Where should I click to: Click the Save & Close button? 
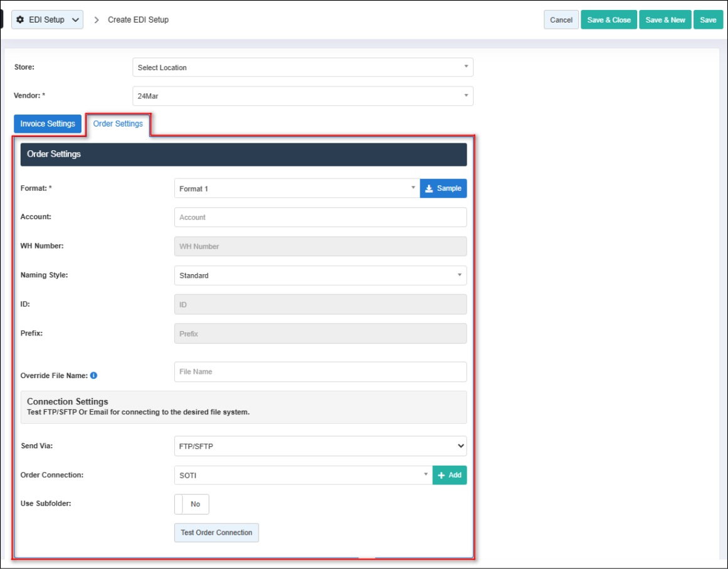tap(608, 20)
